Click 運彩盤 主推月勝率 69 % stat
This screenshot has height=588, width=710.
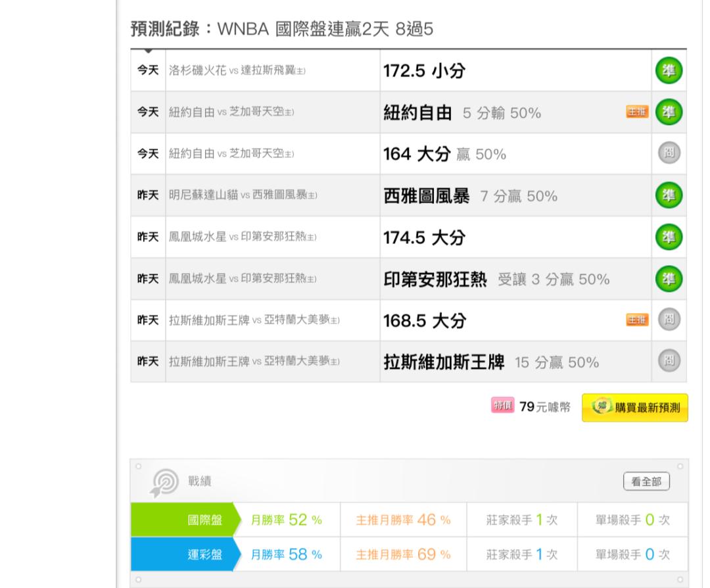[x=404, y=554]
